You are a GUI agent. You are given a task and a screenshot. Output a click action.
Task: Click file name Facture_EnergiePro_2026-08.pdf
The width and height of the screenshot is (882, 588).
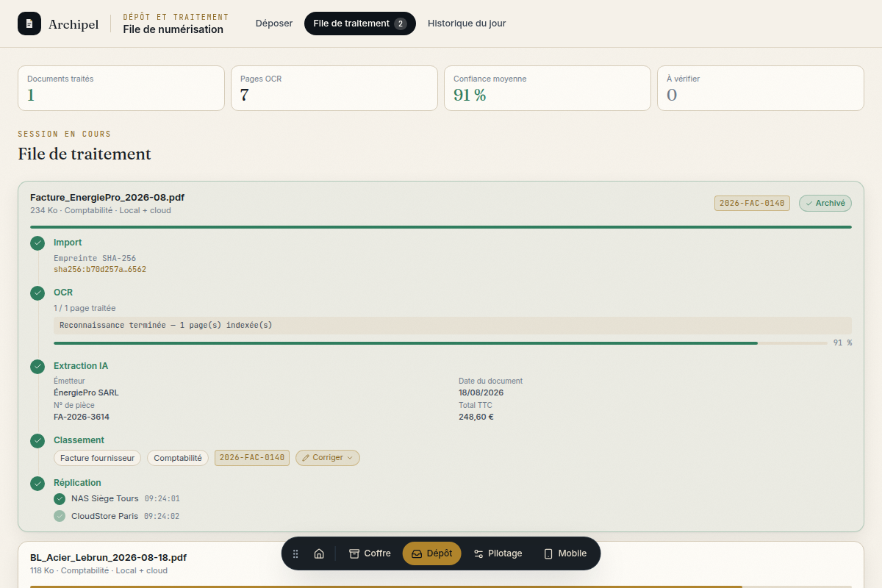click(107, 198)
